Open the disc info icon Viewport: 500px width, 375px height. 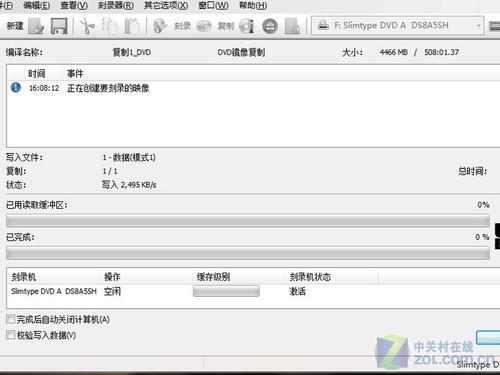coord(247,26)
